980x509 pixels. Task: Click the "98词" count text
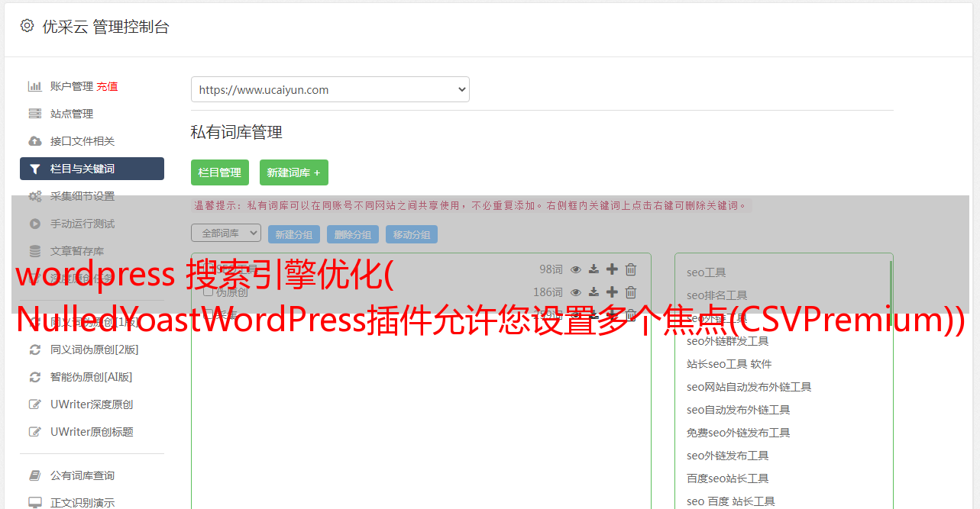551,269
